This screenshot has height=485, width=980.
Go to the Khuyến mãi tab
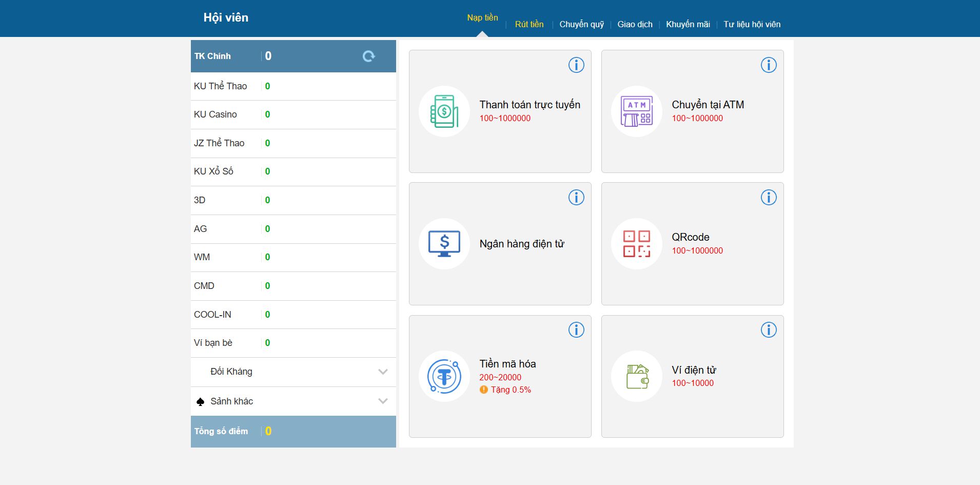point(688,24)
